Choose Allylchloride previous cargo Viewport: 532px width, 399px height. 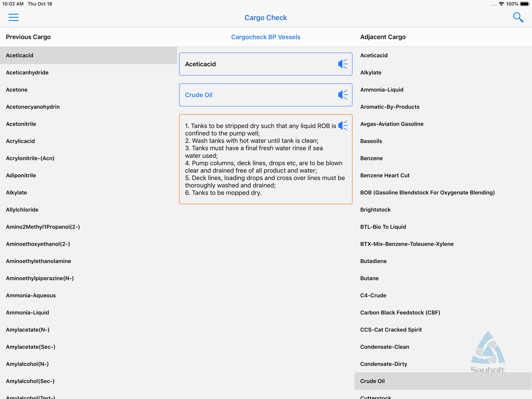[89, 210]
